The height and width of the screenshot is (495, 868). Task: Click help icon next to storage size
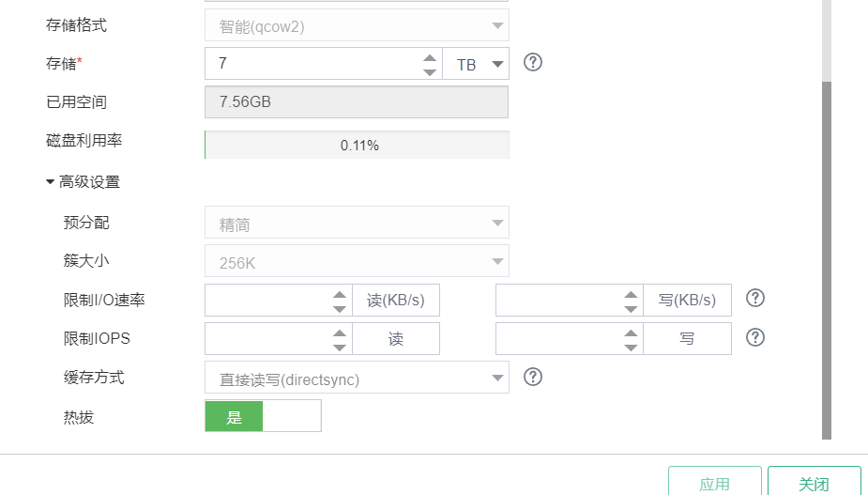[x=533, y=63]
